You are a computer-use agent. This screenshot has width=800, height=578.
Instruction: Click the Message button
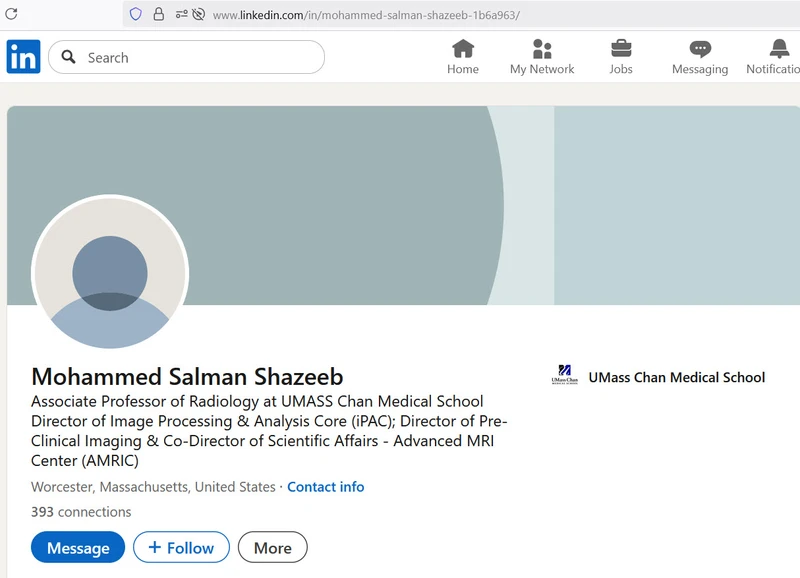(x=78, y=547)
